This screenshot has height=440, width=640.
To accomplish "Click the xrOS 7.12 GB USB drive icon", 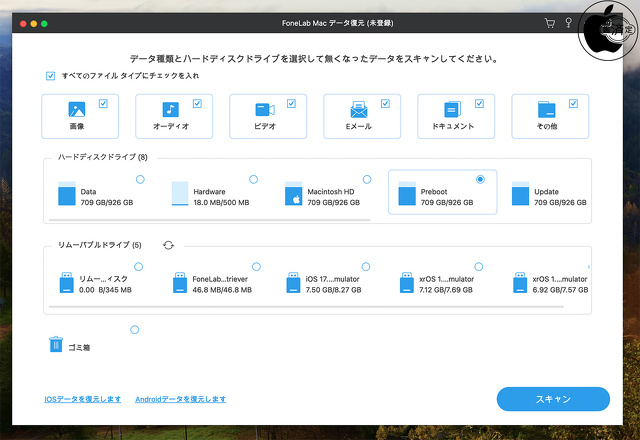I will tap(407, 282).
